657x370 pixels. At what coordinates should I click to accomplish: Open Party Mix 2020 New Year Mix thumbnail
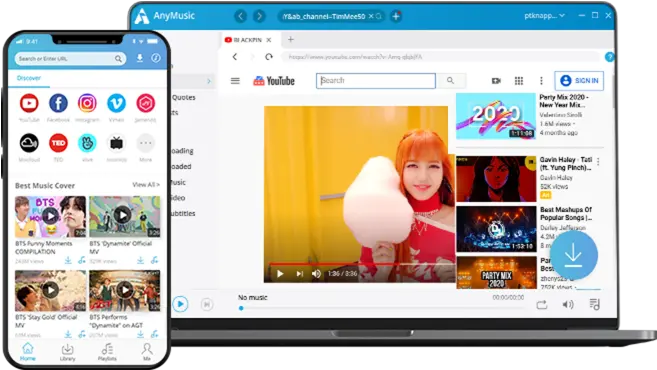pyautogui.click(x=496, y=116)
